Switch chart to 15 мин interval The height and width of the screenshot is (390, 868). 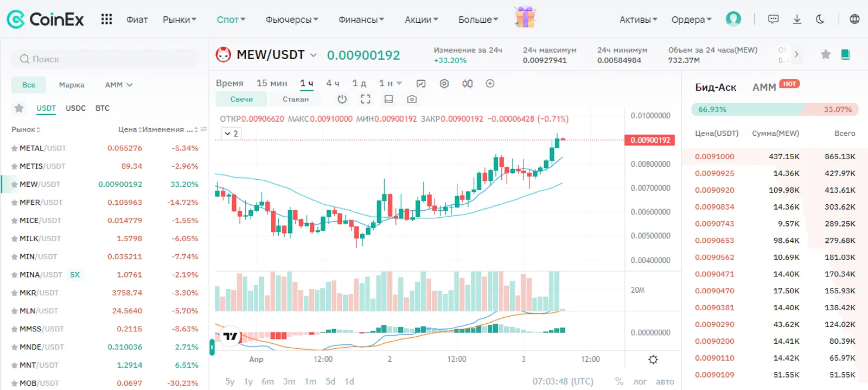coord(272,83)
